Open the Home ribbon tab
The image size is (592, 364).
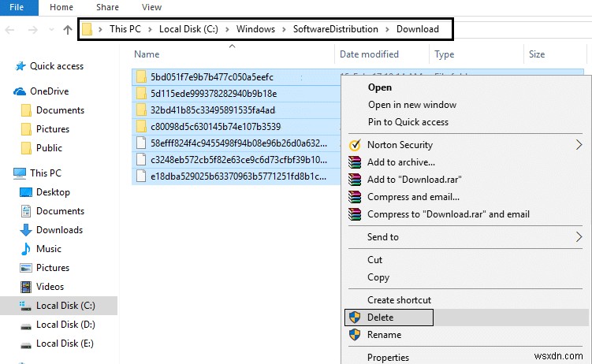click(61, 8)
